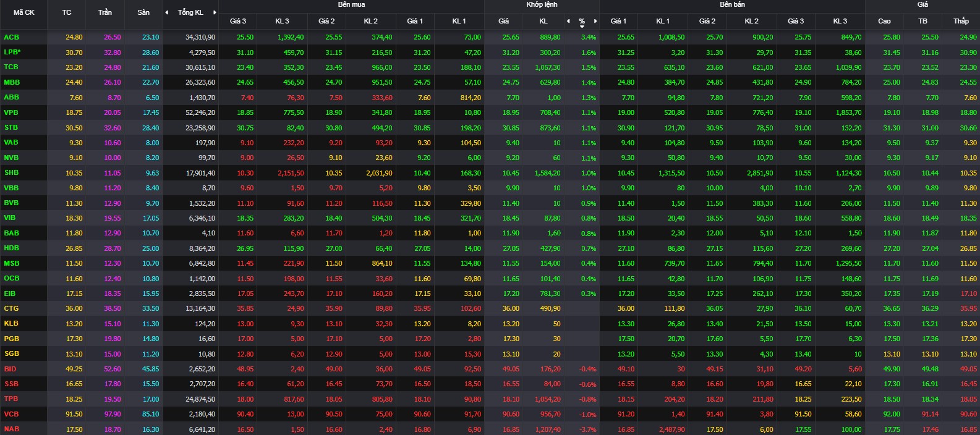Image resolution: width=980 pixels, height=435 pixels.
Task: Click the 3.4% change value for ACB
Action: click(x=589, y=37)
